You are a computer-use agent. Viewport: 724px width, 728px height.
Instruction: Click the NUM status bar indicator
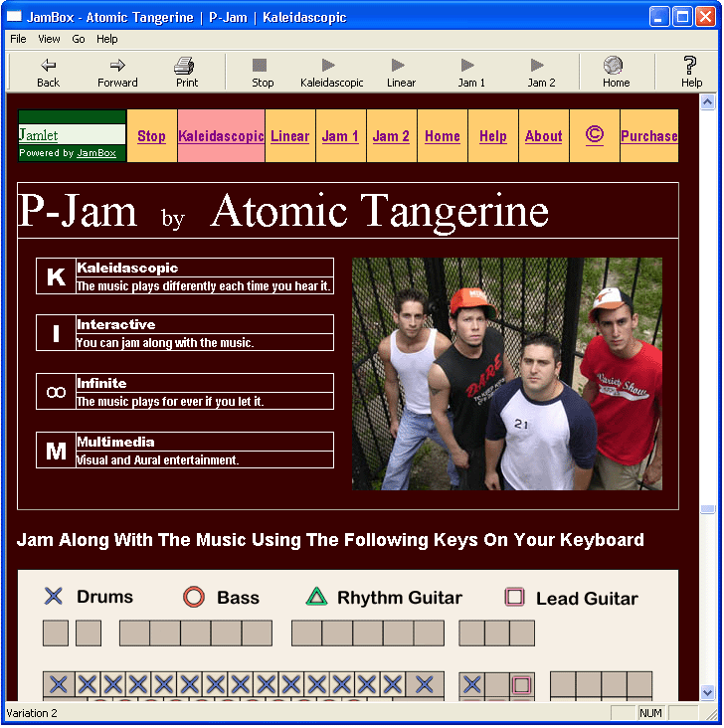pyautogui.click(x=650, y=713)
